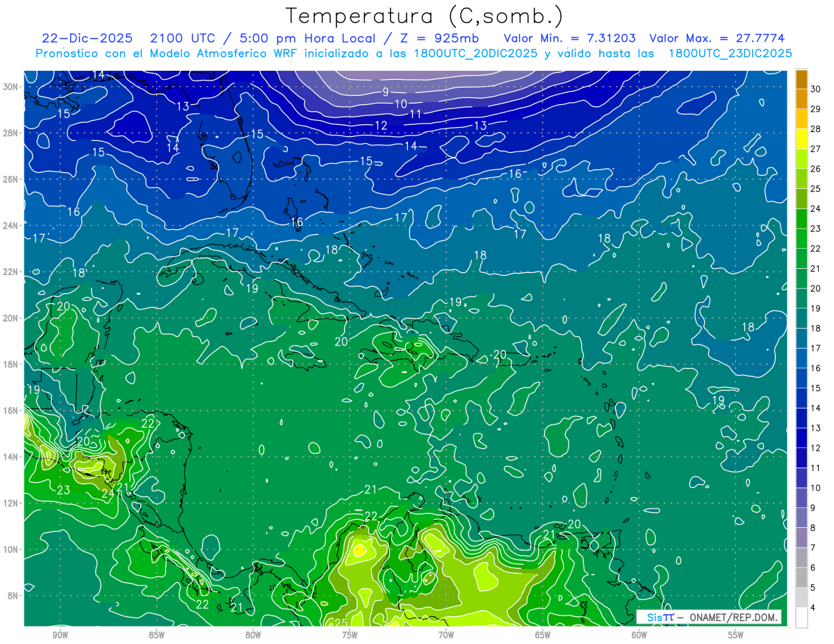Click 'Valor Min. = 7.31203' text
834x644 pixels.
coord(571,38)
